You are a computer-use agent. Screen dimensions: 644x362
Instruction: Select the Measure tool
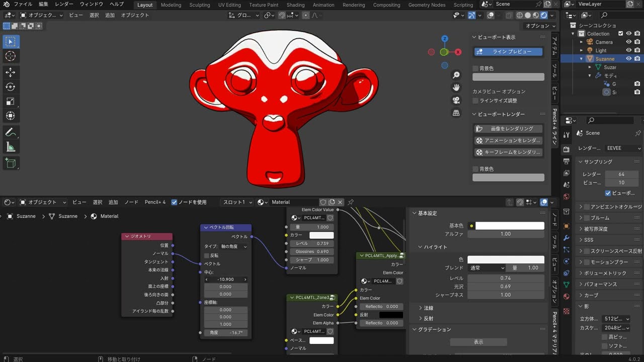(10, 147)
